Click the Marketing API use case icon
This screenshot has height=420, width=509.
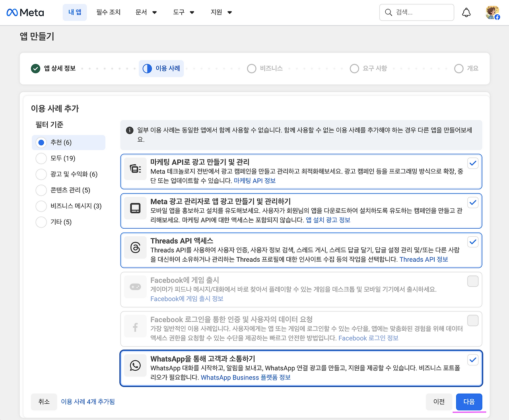135,169
